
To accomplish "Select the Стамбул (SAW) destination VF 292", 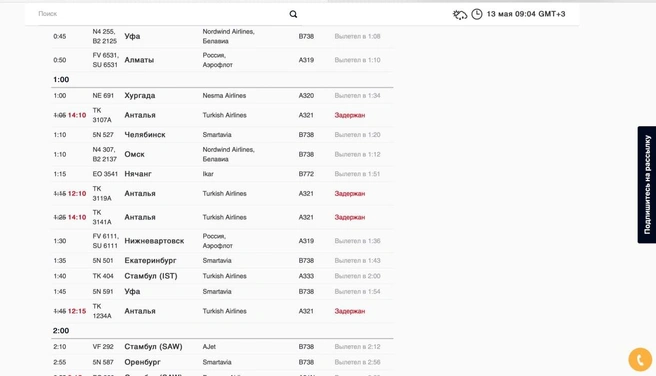I will (x=153, y=347).
